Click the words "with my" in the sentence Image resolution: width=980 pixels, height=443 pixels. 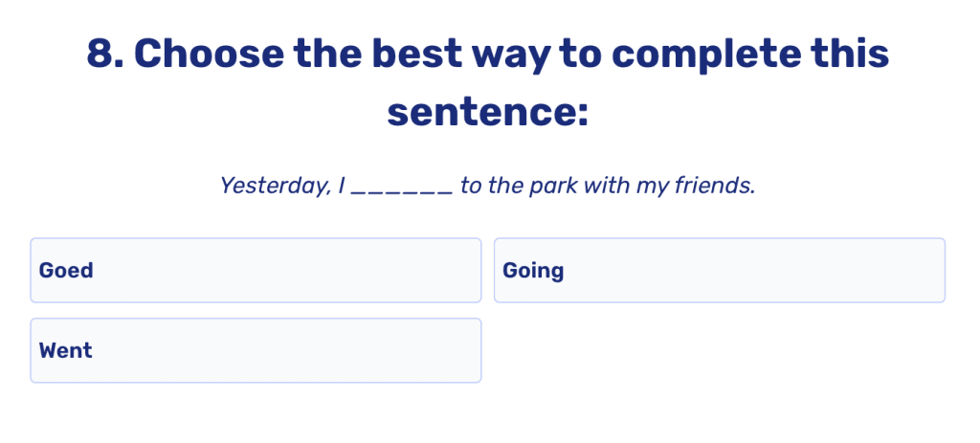pyautogui.click(x=629, y=186)
